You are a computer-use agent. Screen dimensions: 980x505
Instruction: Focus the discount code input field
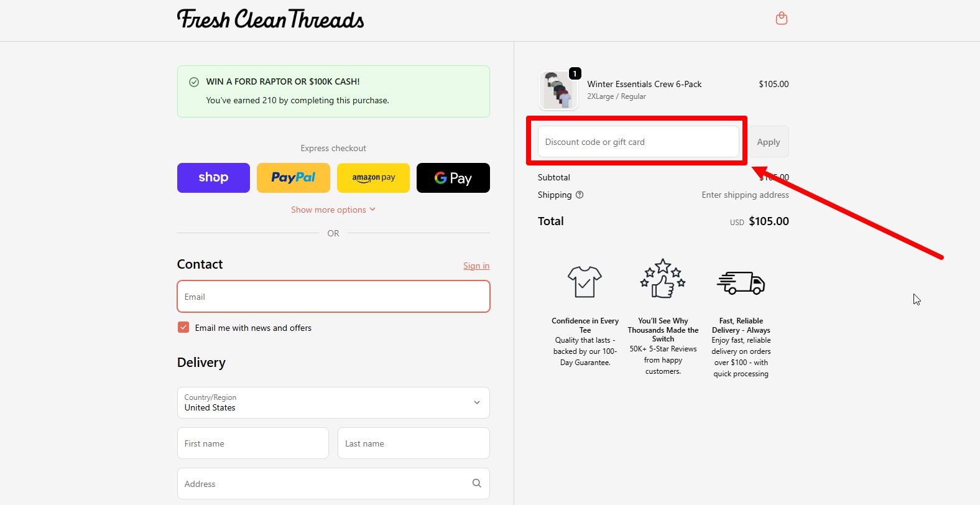(638, 141)
